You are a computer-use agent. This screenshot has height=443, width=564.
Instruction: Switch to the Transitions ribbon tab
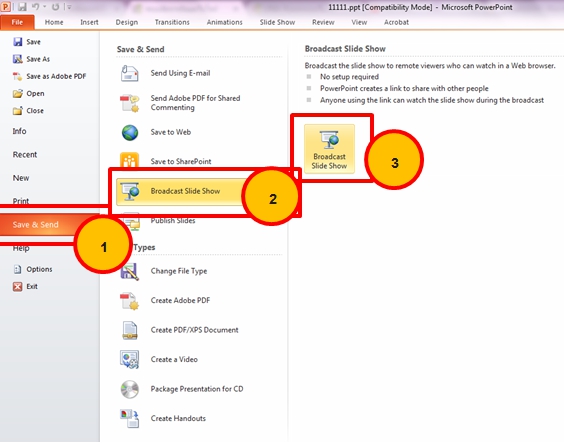coord(172,22)
